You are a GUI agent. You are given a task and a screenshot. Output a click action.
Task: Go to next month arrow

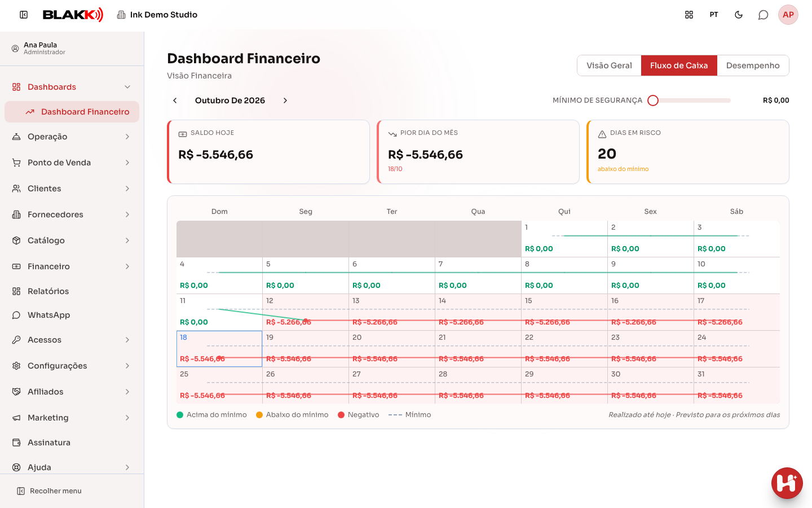tap(285, 100)
